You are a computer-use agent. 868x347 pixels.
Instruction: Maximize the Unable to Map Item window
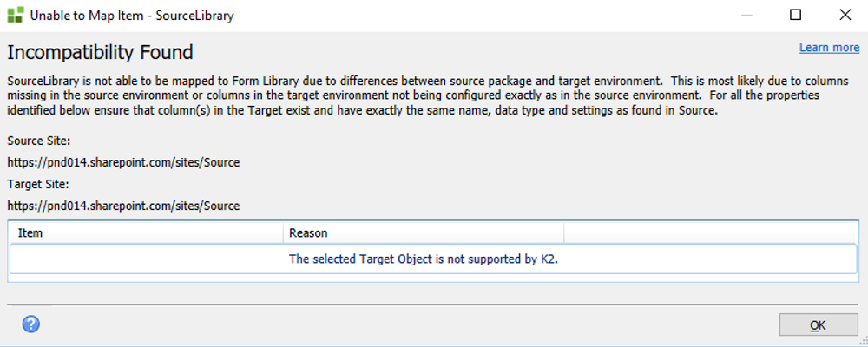point(795,16)
